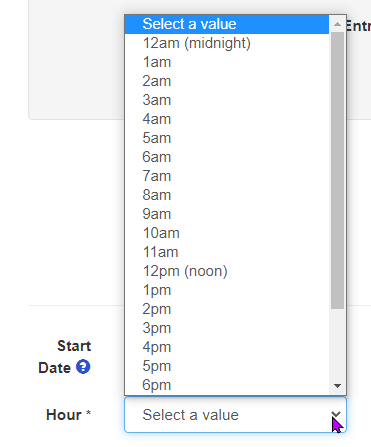Select 5pm option
371x447 pixels.
(x=227, y=366)
